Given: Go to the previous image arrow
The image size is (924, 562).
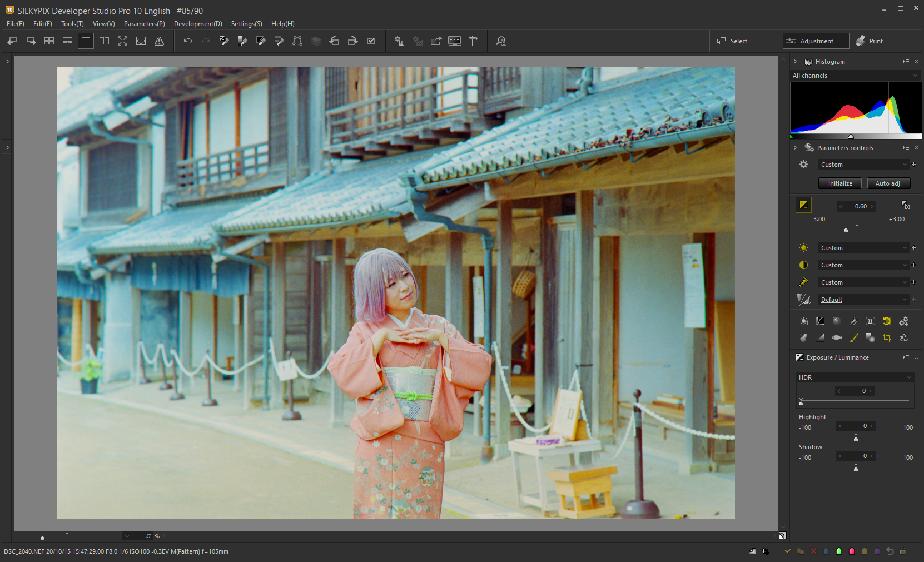Looking at the screenshot, I should [x=12, y=41].
